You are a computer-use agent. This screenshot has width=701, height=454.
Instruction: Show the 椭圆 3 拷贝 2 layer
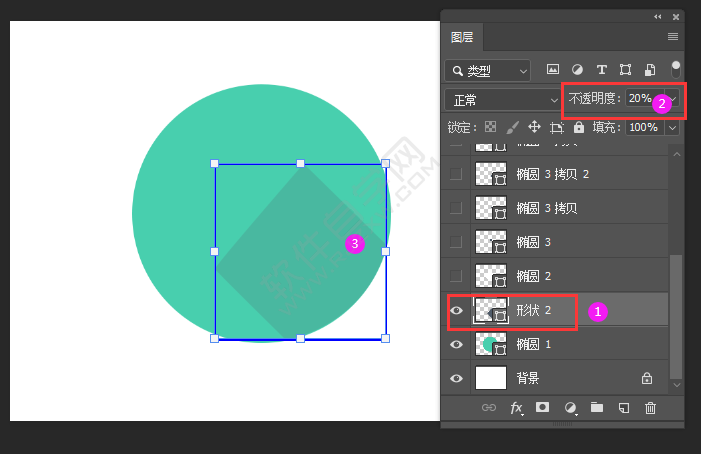(x=456, y=174)
